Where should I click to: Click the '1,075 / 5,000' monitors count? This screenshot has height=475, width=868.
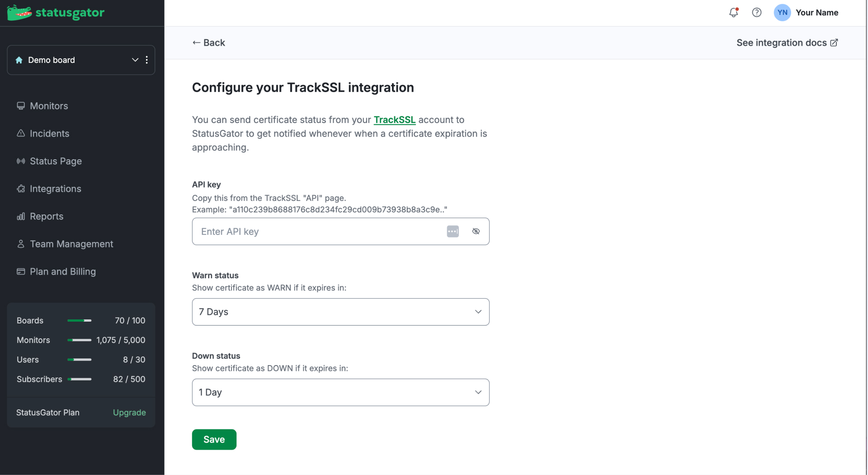pos(121,340)
